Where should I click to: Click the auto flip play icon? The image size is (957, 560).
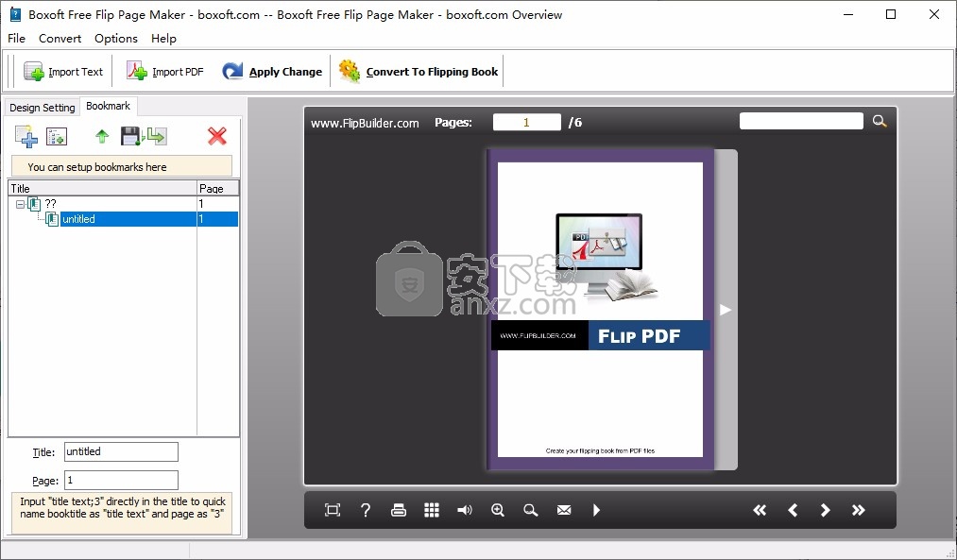pos(596,510)
